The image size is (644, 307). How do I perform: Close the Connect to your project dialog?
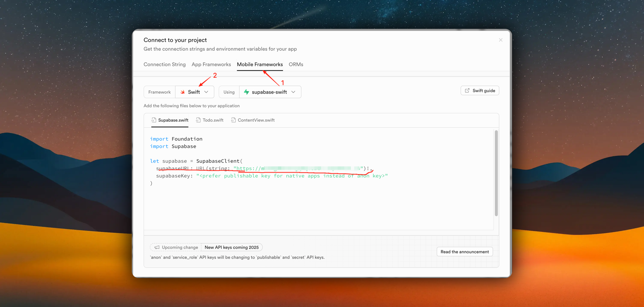click(x=501, y=40)
